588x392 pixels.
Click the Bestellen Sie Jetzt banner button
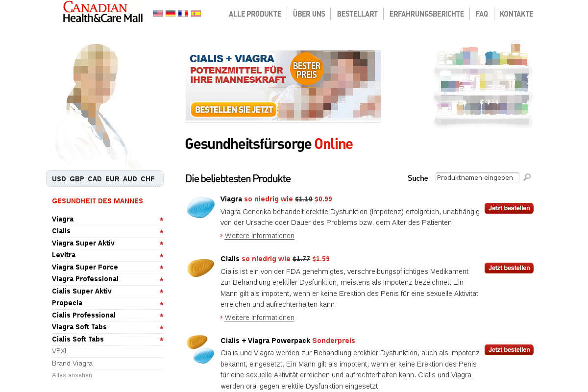coord(234,109)
